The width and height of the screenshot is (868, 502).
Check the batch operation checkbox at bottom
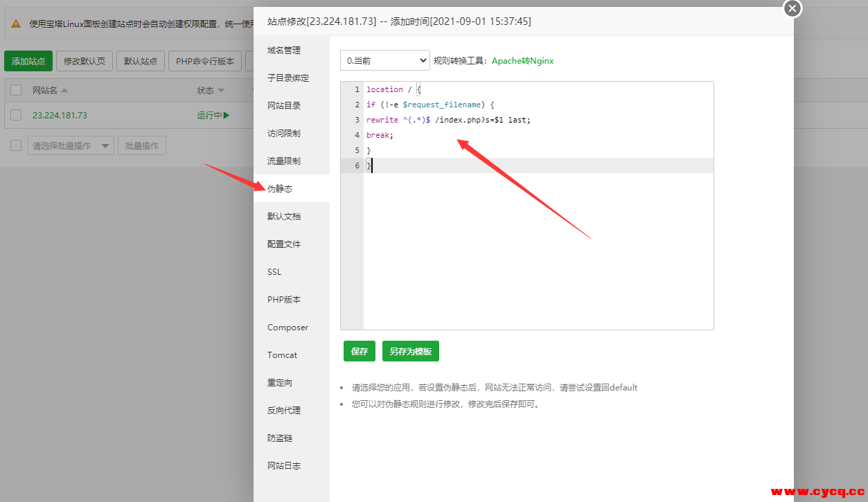pos(16,145)
